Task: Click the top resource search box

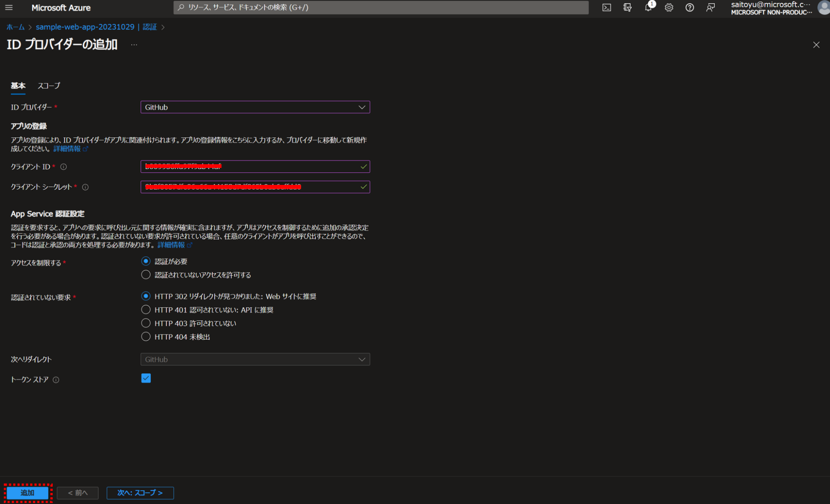Action: pos(381,8)
